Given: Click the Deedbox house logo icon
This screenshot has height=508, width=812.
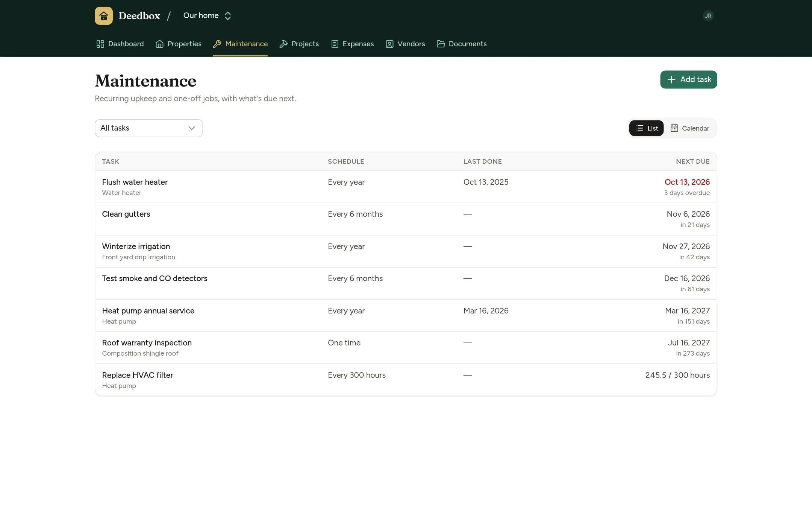Looking at the screenshot, I should point(104,16).
